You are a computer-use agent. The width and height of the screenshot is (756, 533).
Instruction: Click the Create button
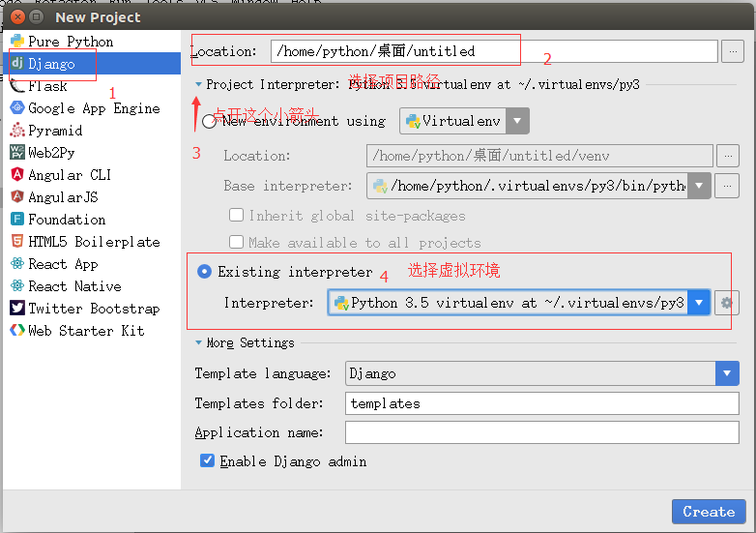click(x=708, y=512)
